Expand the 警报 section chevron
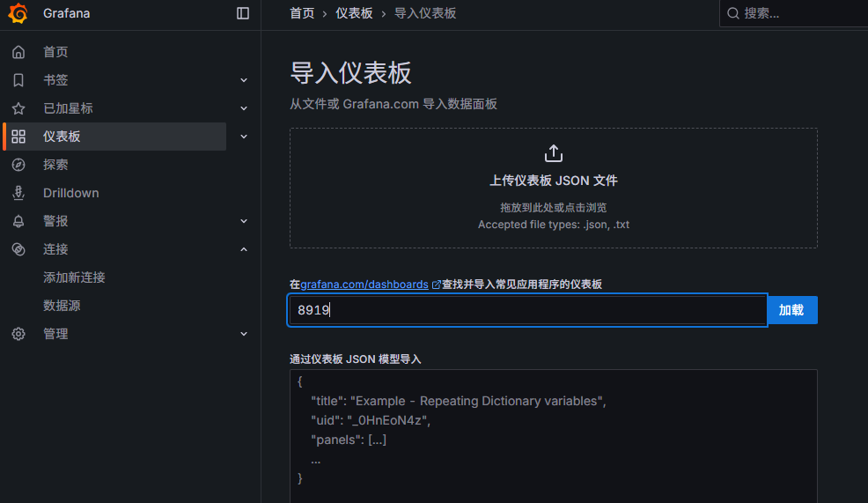 (x=244, y=221)
